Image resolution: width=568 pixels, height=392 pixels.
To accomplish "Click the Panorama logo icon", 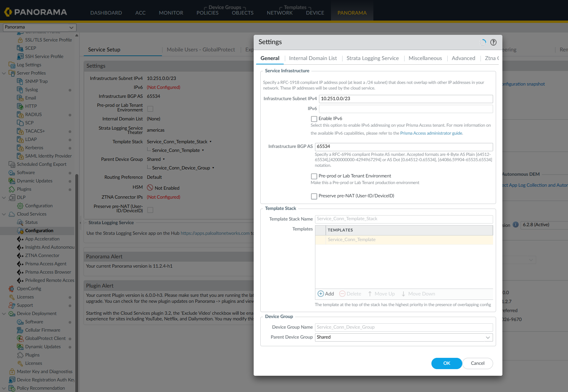I will point(8,12).
